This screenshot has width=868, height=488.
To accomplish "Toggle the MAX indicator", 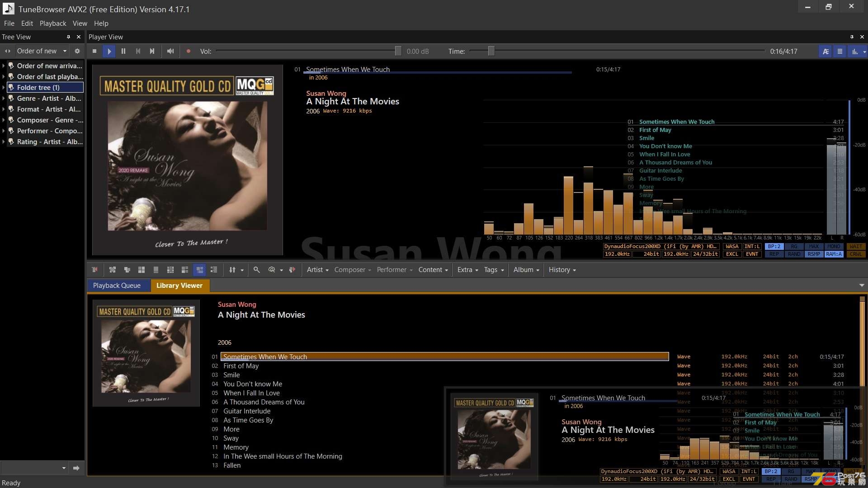I will pos(814,247).
